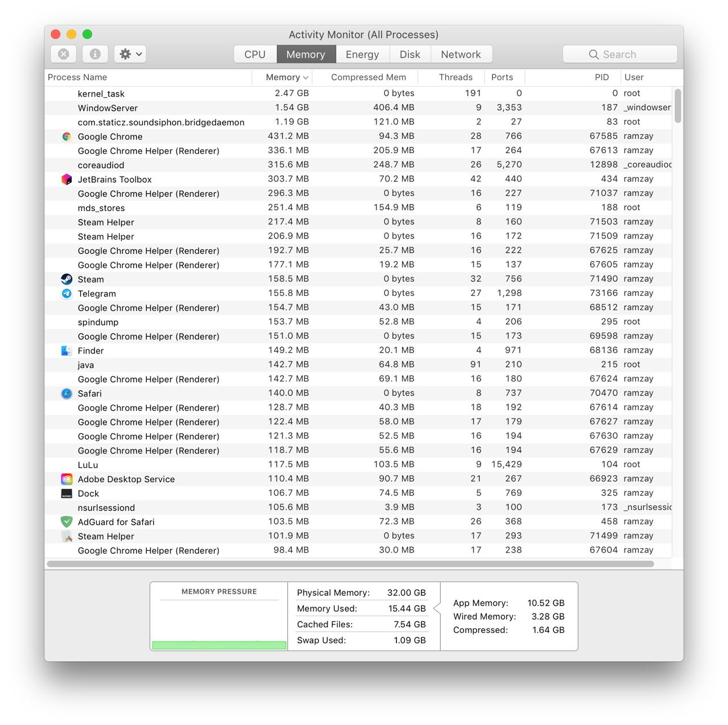Select the kernel_task process row
Screen dimensions: 728x725
pos(358,93)
